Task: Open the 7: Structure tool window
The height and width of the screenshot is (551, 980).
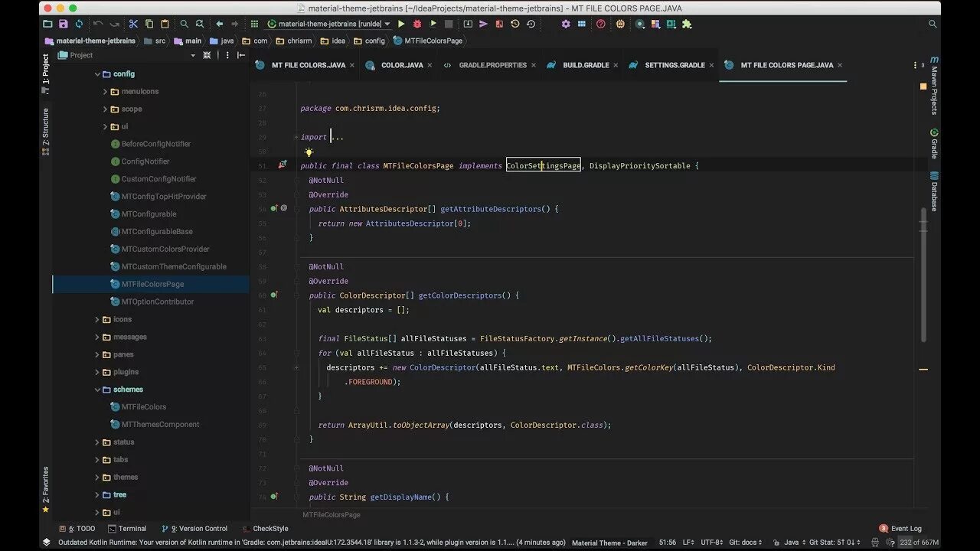Action: (x=46, y=132)
